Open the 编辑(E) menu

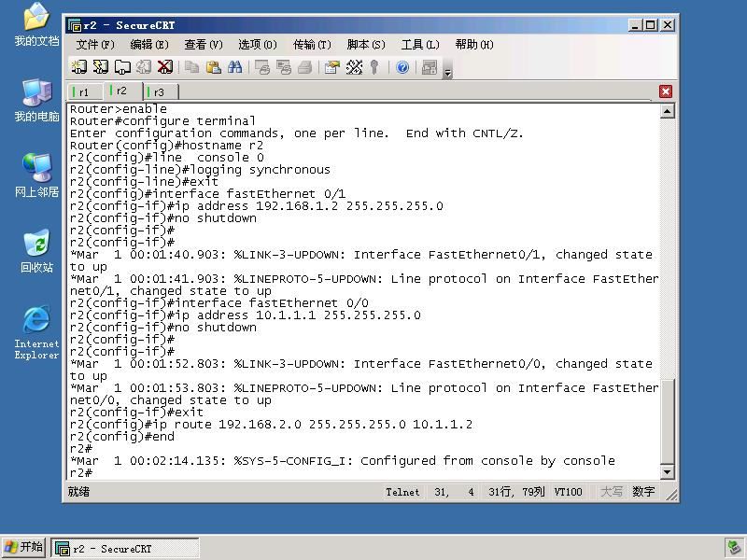pyautogui.click(x=149, y=45)
